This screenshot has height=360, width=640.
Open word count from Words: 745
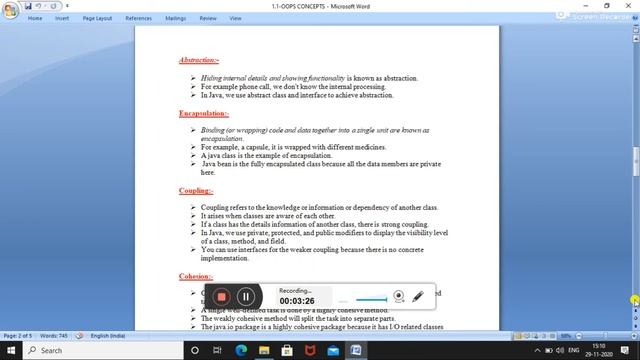click(x=54, y=336)
